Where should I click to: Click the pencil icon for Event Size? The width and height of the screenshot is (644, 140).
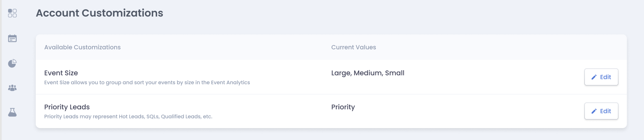click(x=594, y=77)
